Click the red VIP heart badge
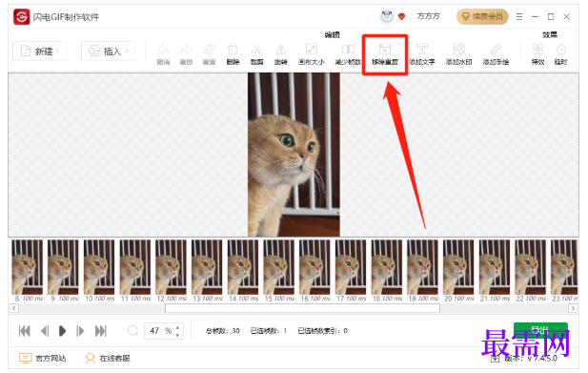This screenshot has height=373, width=588. pyautogui.click(x=401, y=16)
